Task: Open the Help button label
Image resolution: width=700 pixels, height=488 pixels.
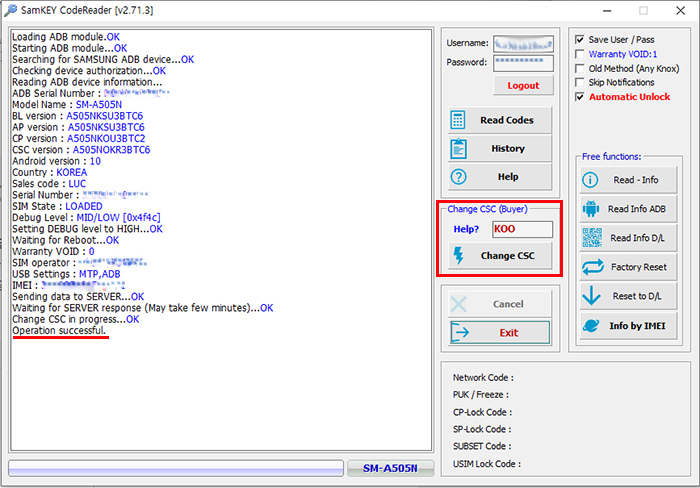Action: (x=508, y=177)
